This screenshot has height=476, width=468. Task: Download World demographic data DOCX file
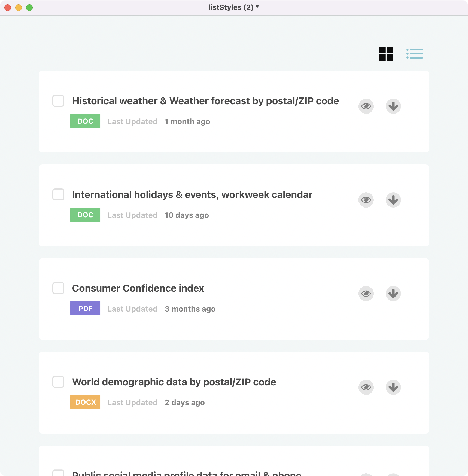[x=393, y=387]
